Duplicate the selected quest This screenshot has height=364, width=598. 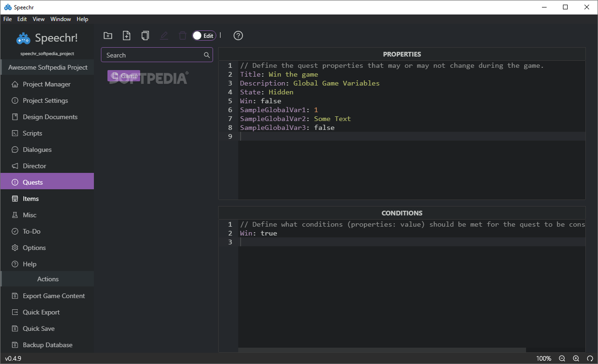coord(145,36)
